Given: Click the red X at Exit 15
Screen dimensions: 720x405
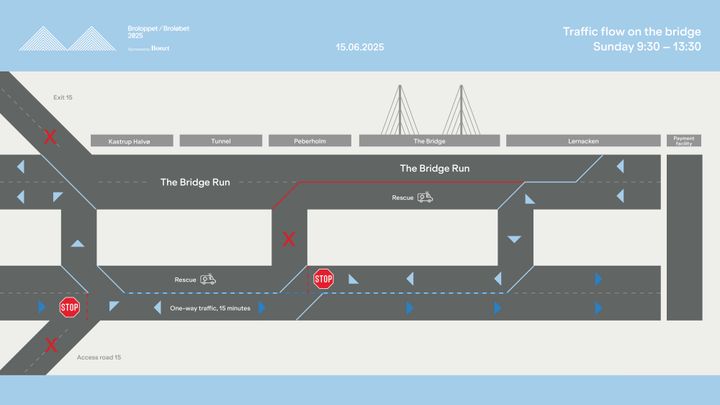Looking at the screenshot, I should (x=50, y=136).
